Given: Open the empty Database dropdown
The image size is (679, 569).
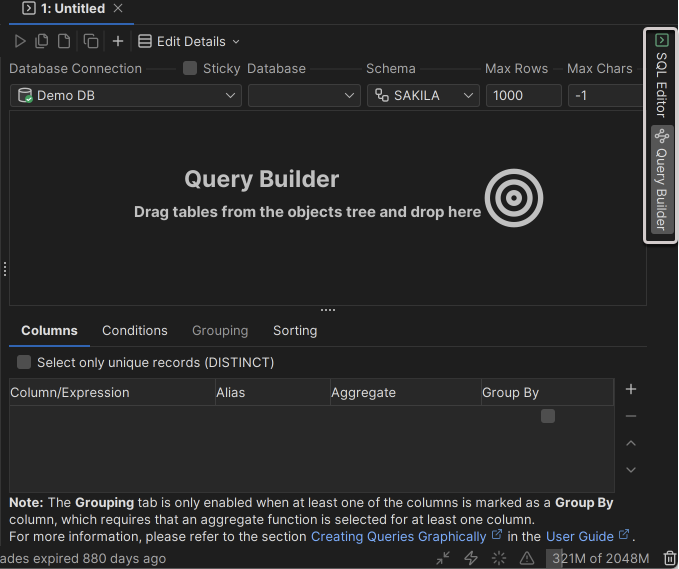Looking at the screenshot, I should point(304,96).
